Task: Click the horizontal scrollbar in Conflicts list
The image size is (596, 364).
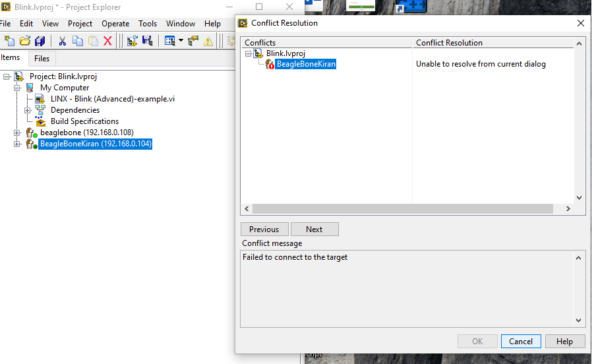Action: click(403, 209)
